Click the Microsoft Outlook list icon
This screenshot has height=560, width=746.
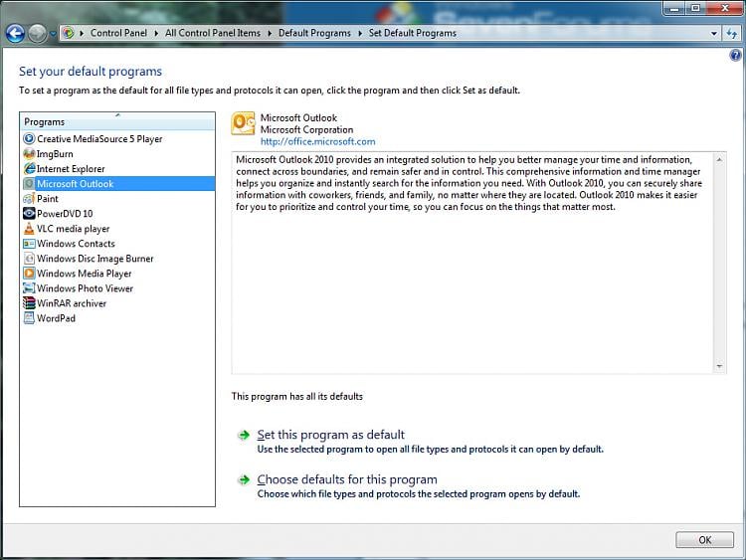tap(29, 184)
